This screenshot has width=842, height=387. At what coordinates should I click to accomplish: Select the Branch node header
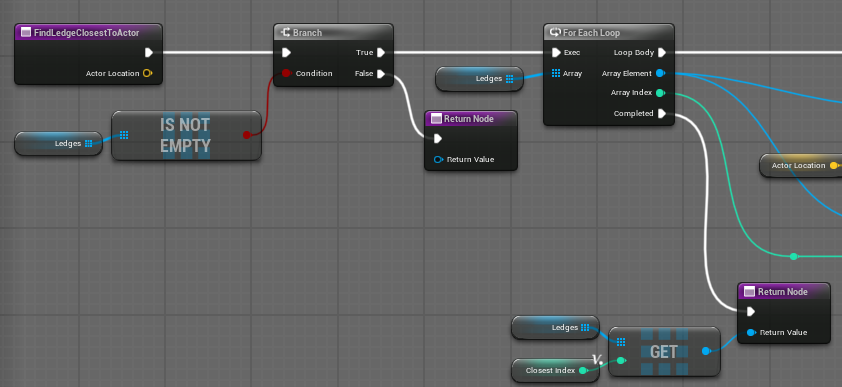point(333,33)
